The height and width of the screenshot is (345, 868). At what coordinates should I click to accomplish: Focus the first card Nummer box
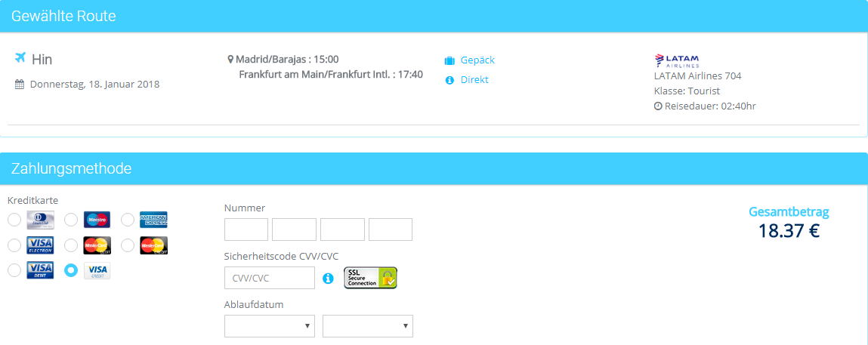pyautogui.click(x=246, y=229)
